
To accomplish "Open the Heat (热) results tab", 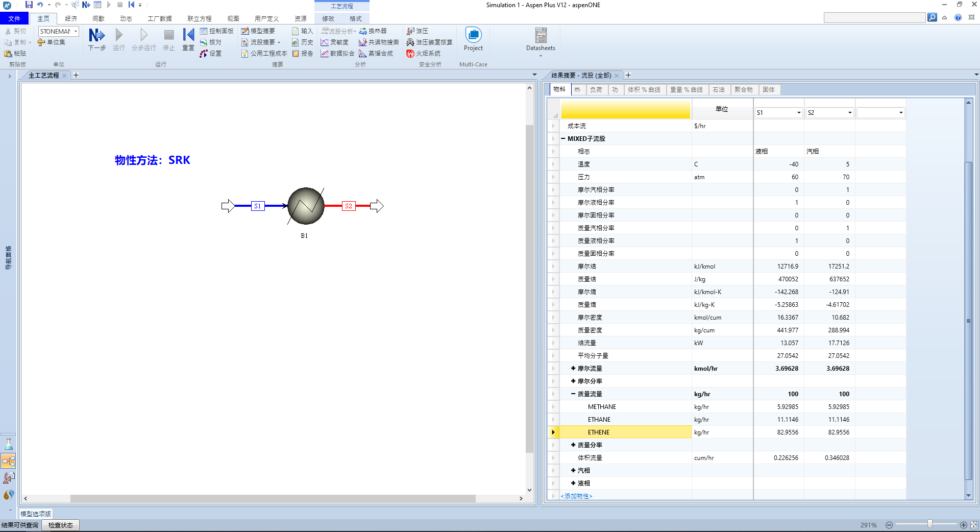I will (577, 90).
